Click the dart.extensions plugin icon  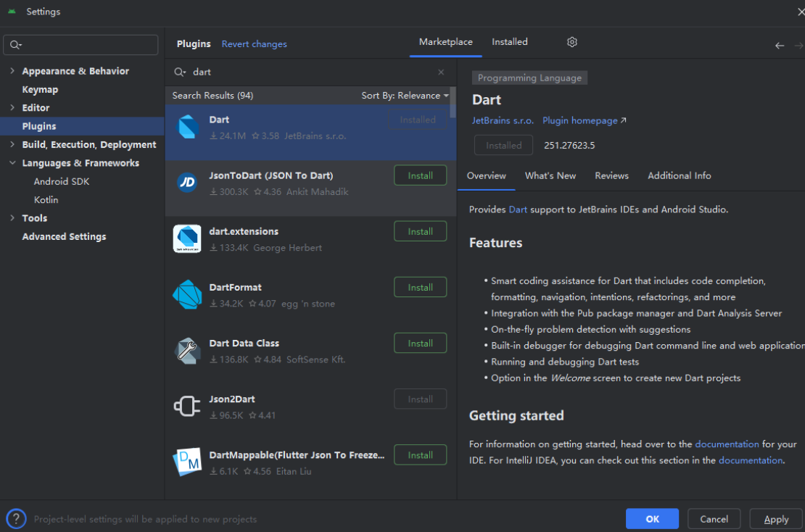(x=187, y=238)
